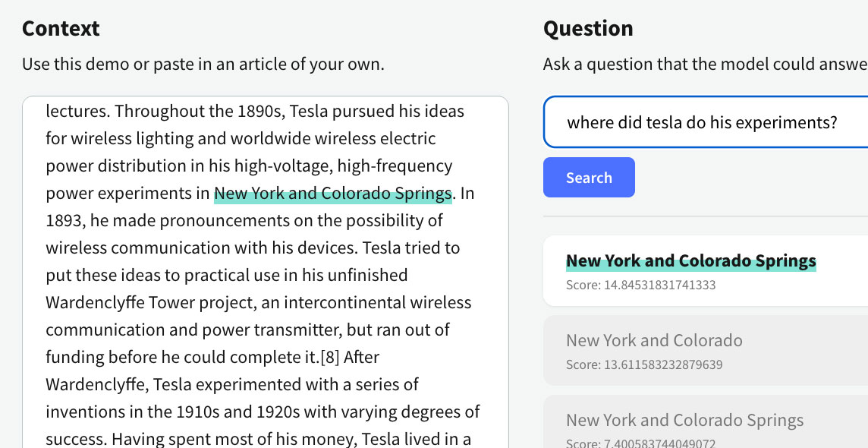
Task: Focus the question input field
Action: point(706,122)
